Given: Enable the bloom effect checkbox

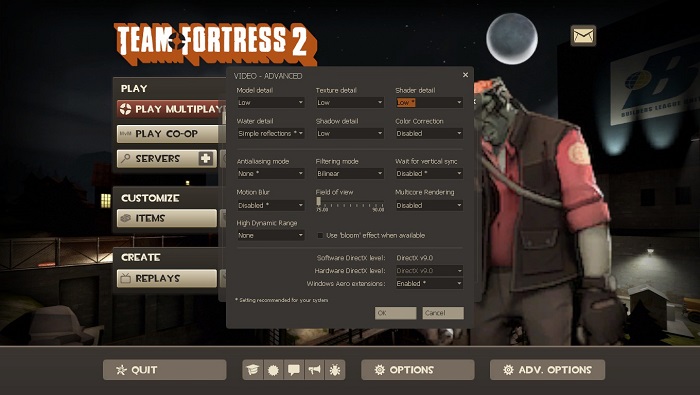Looking at the screenshot, I should [x=320, y=235].
